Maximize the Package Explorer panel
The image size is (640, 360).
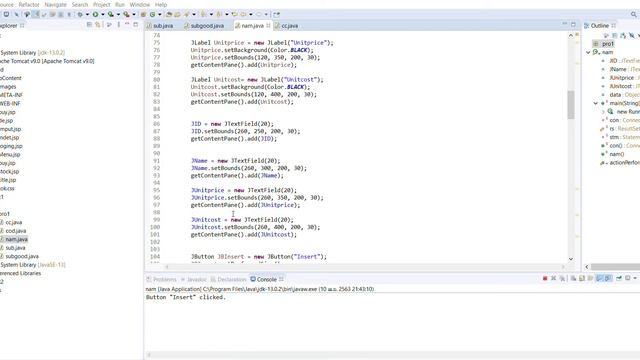pyautogui.click(x=136, y=25)
